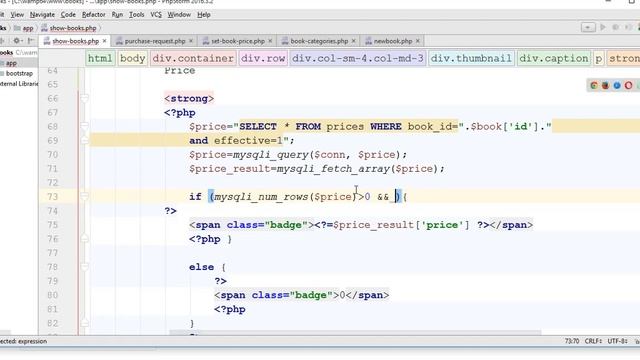Switch to the newbook.php tab
The width and height of the screenshot is (640, 360).
[x=393, y=41]
